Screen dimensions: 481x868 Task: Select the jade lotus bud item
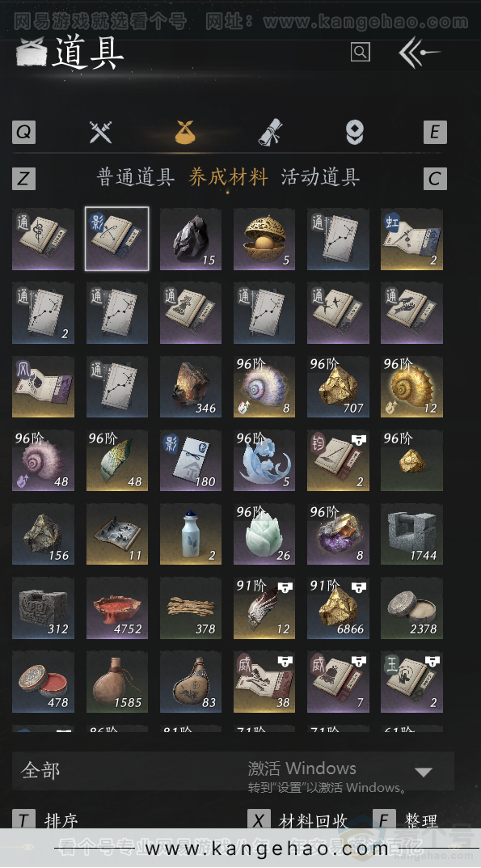(x=264, y=534)
